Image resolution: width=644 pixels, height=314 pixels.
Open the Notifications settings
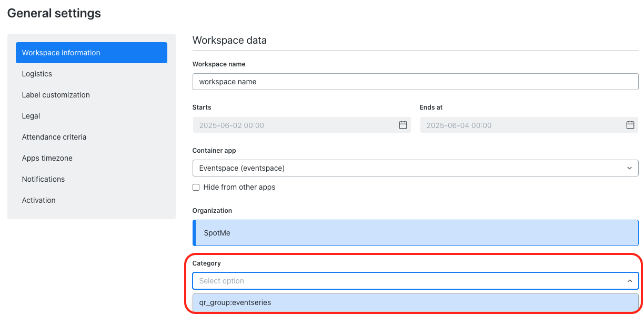[x=43, y=179]
